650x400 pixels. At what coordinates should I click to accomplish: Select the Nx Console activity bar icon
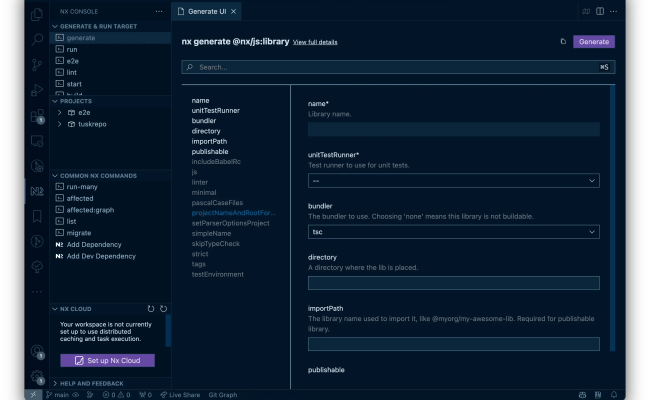click(x=37, y=191)
